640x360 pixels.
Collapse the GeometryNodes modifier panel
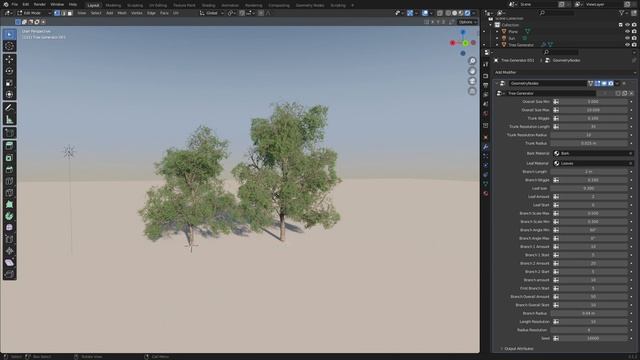click(497, 83)
